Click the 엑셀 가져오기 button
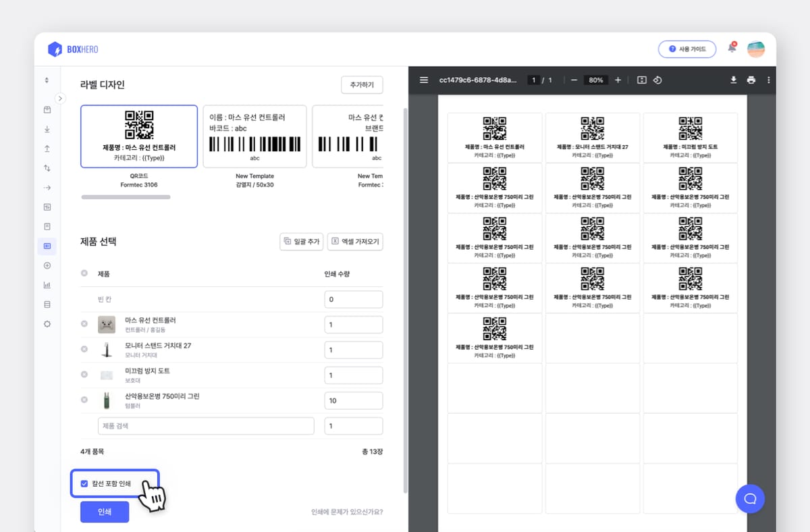The image size is (810, 532). pyautogui.click(x=355, y=242)
